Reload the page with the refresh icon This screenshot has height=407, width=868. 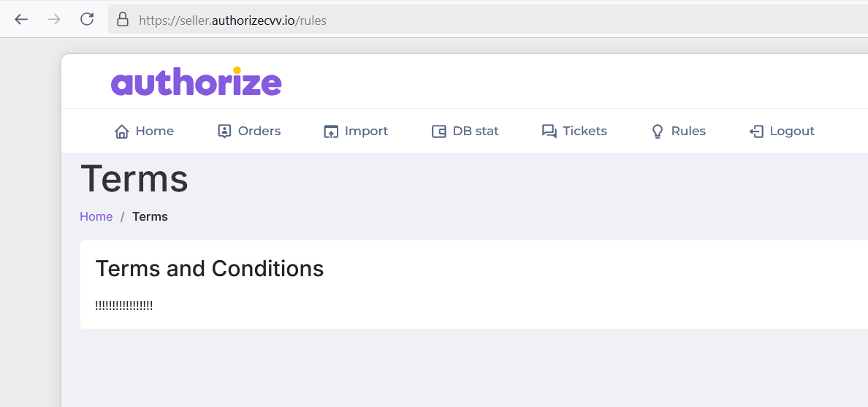click(87, 20)
